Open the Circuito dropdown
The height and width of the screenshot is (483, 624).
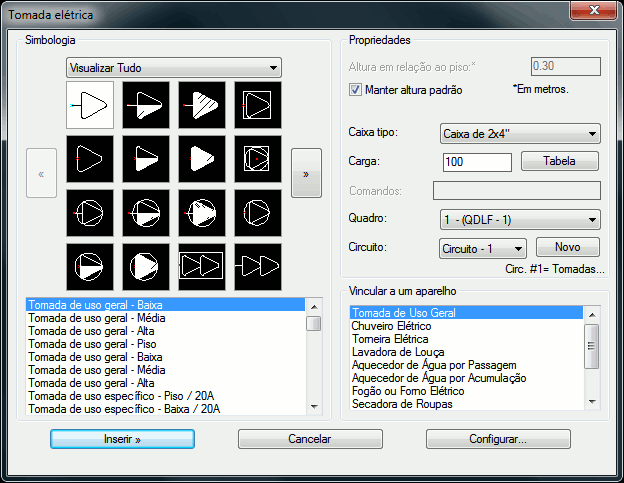482,247
